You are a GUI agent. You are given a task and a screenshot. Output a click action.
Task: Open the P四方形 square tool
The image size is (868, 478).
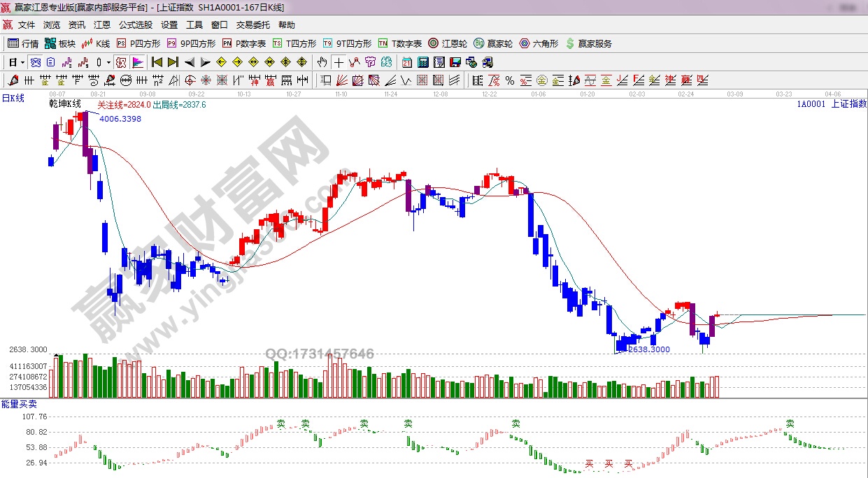139,43
